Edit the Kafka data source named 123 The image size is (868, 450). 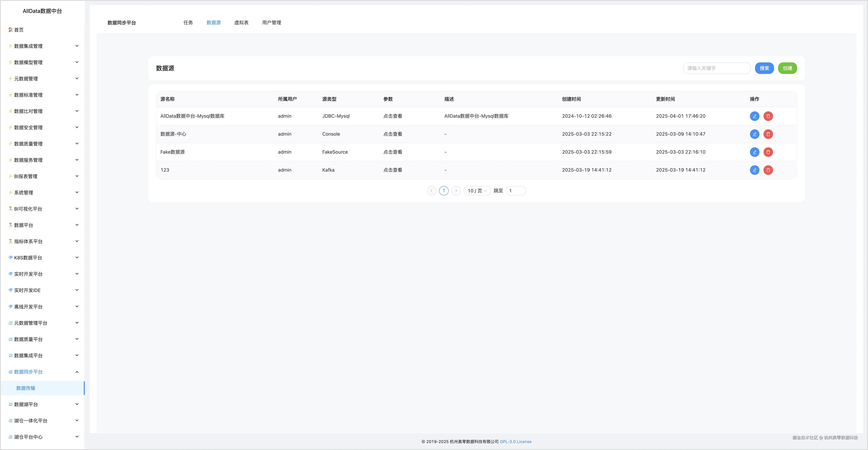coord(754,170)
